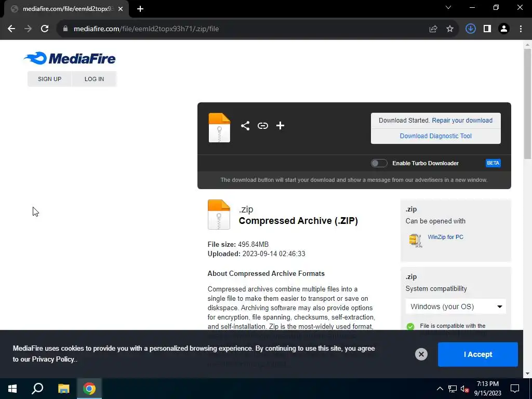Click the WinZip application icon

pyautogui.click(x=416, y=240)
